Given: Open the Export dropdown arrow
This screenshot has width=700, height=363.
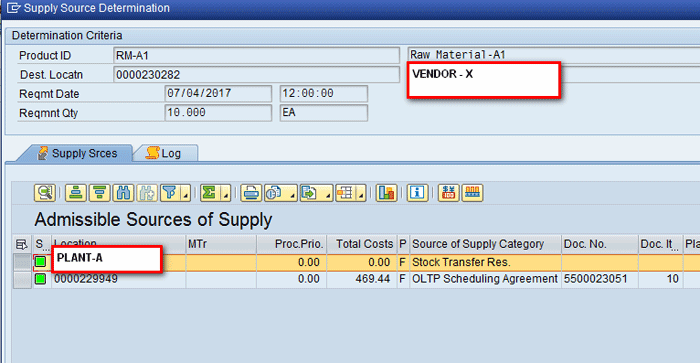Looking at the screenshot, I should point(328,194).
